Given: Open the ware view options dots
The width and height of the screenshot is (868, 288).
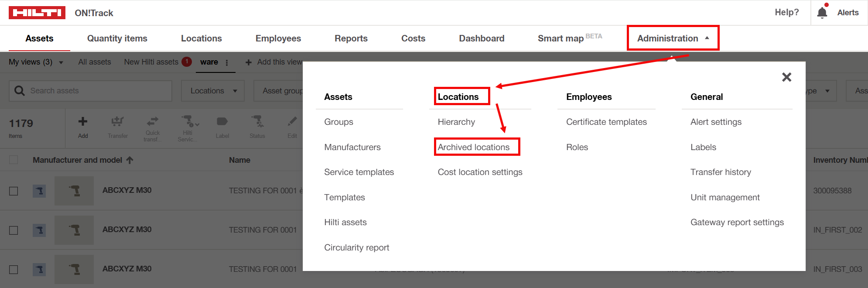Looking at the screenshot, I should pyautogui.click(x=227, y=62).
